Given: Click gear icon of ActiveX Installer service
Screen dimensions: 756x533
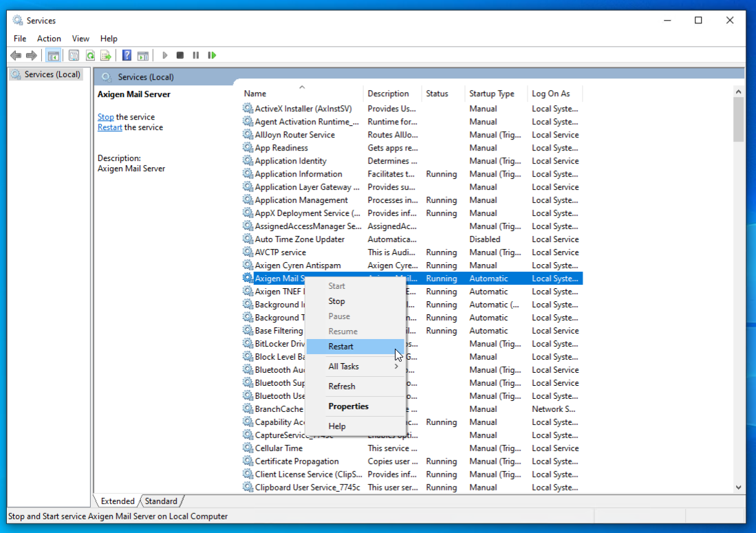Looking at the screenshot, I should [248, 109].
